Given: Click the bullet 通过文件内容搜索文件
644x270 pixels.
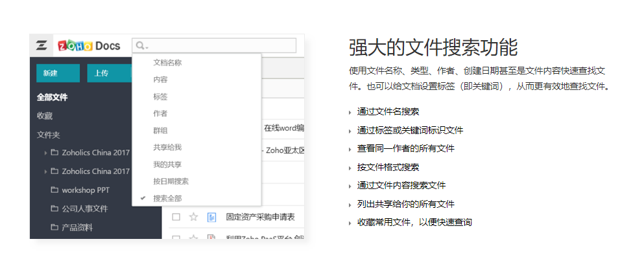Looking at the screenshot, I should tap(401, 185).
